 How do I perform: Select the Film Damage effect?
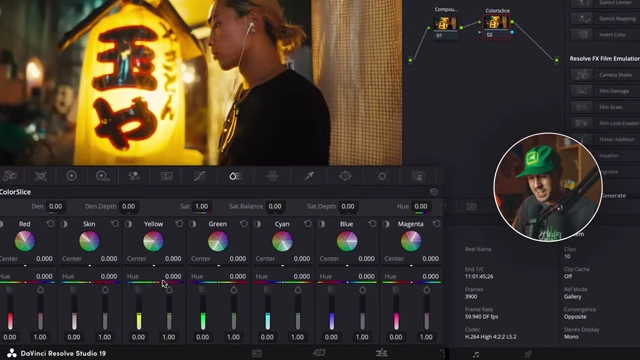tap(606, 91)
